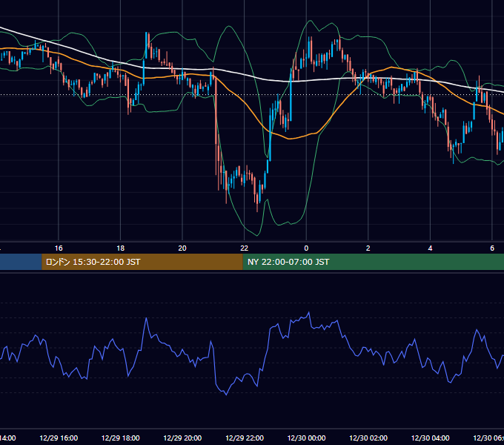Click the NY 22:00-07:00 JST session bar
This screenshot has width=504, height=445.
(373, 262)
